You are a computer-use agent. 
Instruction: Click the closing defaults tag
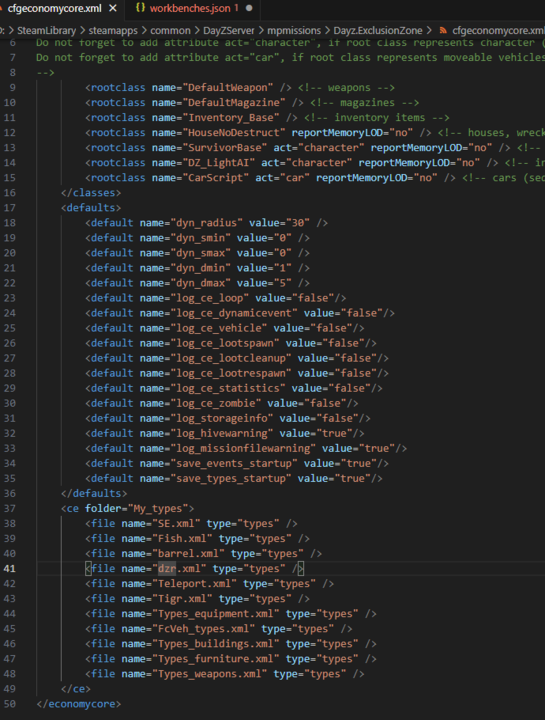(x=94, y=494)
